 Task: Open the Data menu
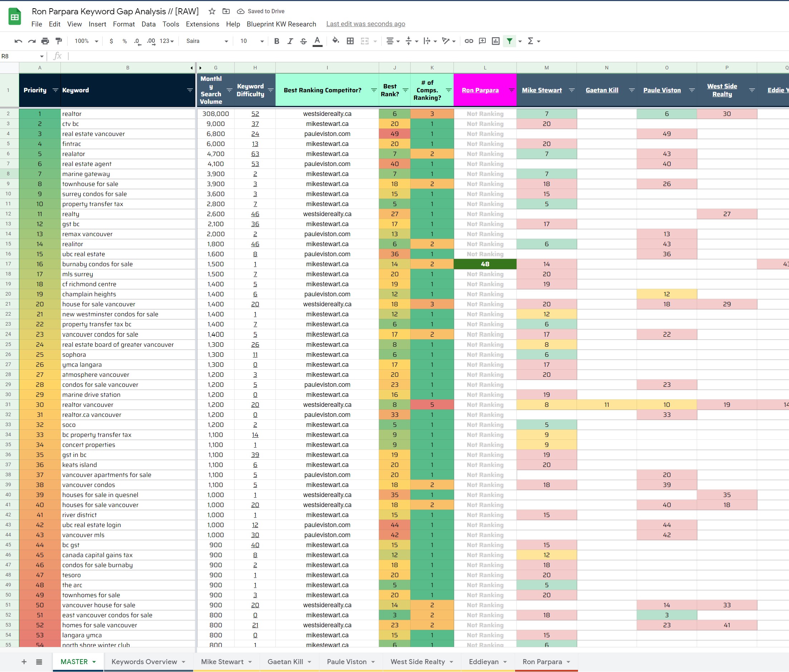pyautogui.click(x=148, y=24)
